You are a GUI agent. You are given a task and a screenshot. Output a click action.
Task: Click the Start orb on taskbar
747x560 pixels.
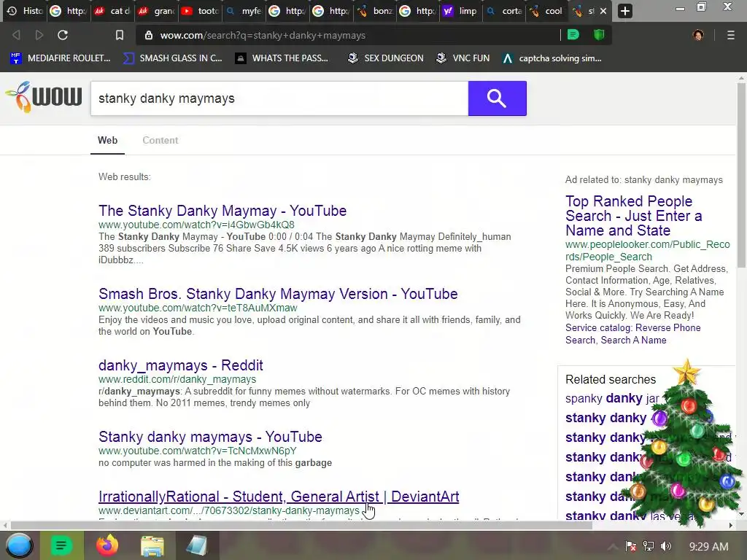(x=18, y=545)
